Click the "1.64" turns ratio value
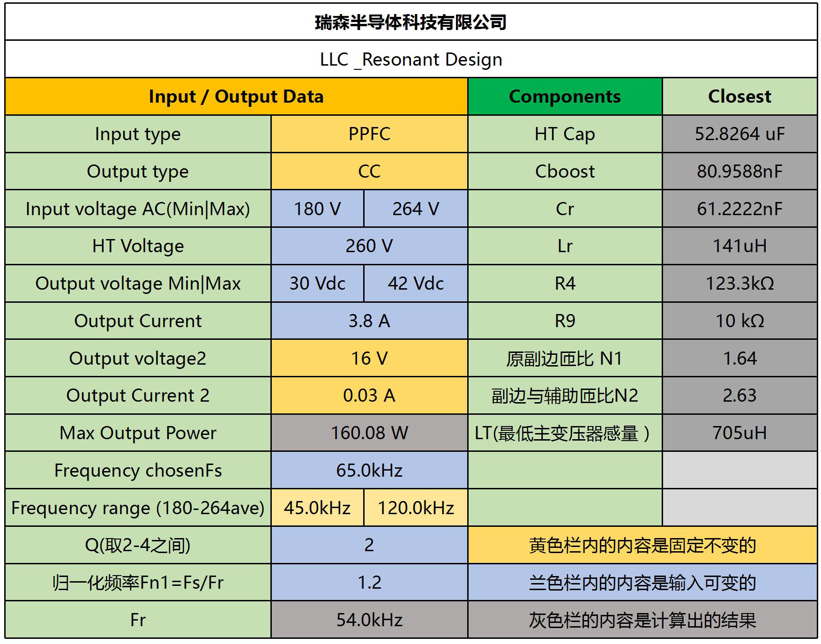Screen dimensions: 821x644 pyautogui.click(x=740, y=359)
